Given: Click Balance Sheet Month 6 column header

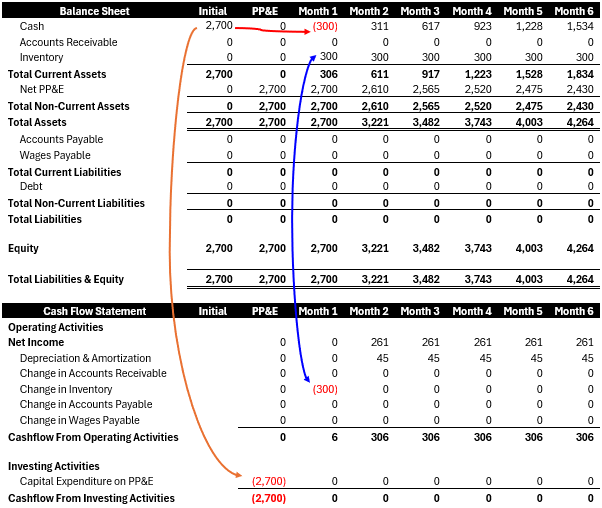Looking at the screenshot, I should pos(574,11).
